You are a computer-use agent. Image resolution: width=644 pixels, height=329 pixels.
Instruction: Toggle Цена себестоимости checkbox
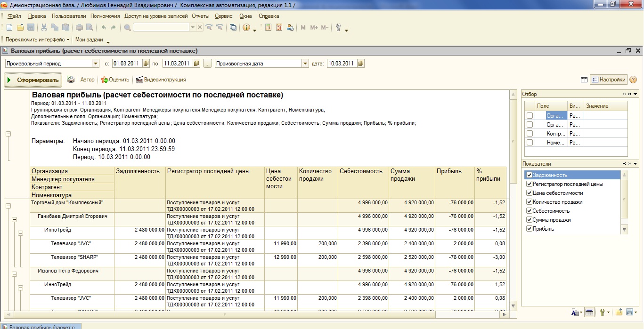530,193
